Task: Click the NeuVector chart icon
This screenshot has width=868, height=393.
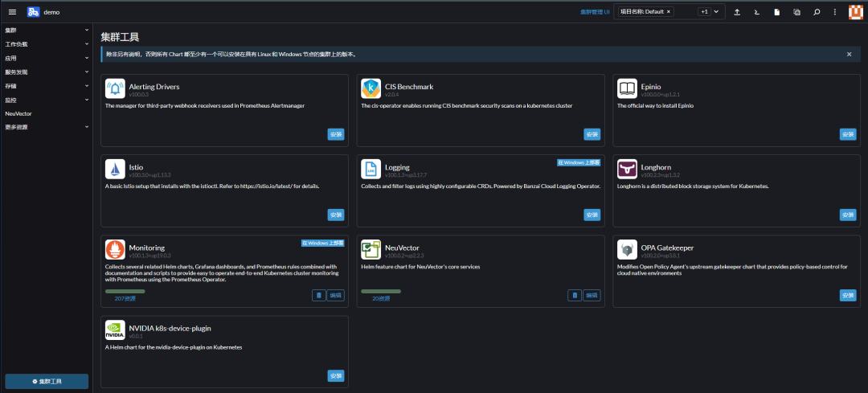Action: (x=371, y=250)
